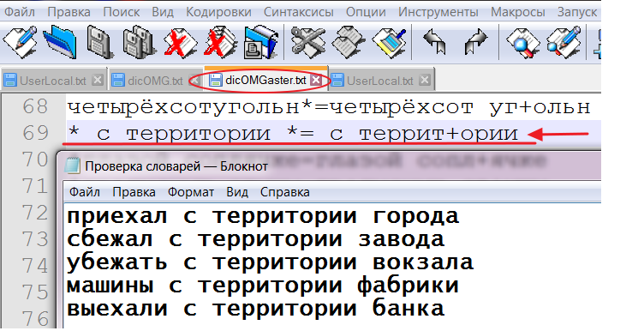
Task: Open the Опции menu
Action: [x=366, y=12]
